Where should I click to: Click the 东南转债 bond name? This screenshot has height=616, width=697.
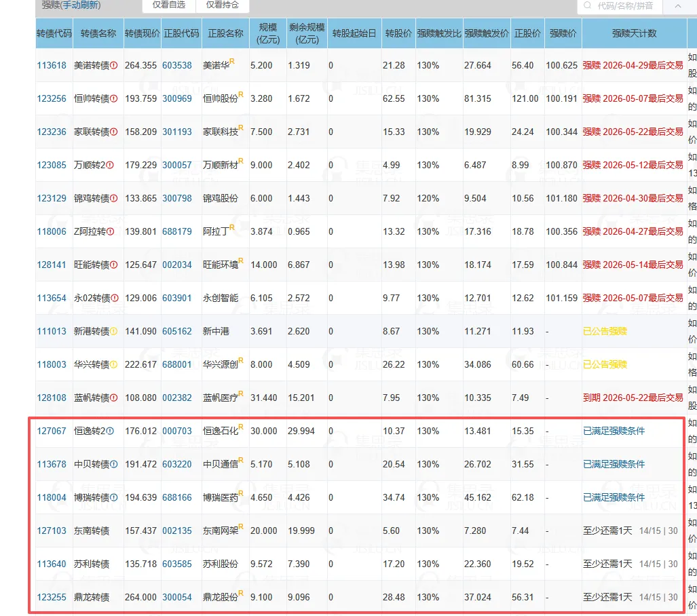tap(92, 531)
